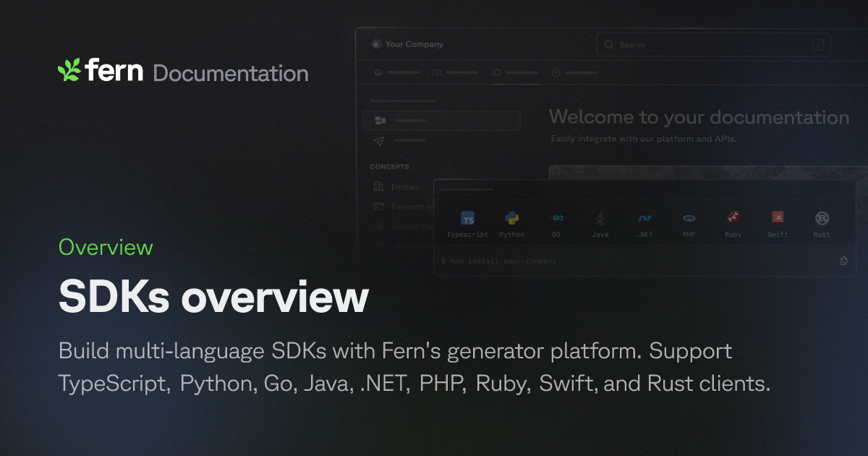Screen dimensions: 868x456
Task: Click the Your Company title
Action: click(x=414, y=44)
